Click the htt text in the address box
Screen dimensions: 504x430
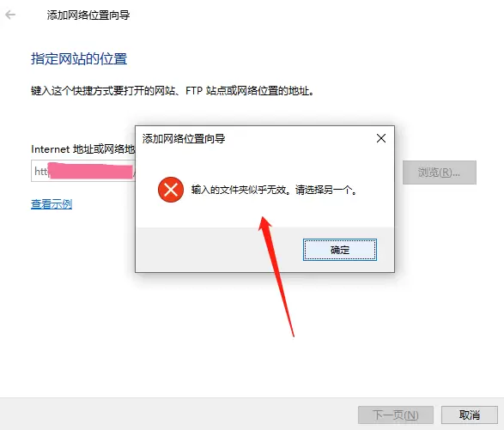tap(41, 171)
